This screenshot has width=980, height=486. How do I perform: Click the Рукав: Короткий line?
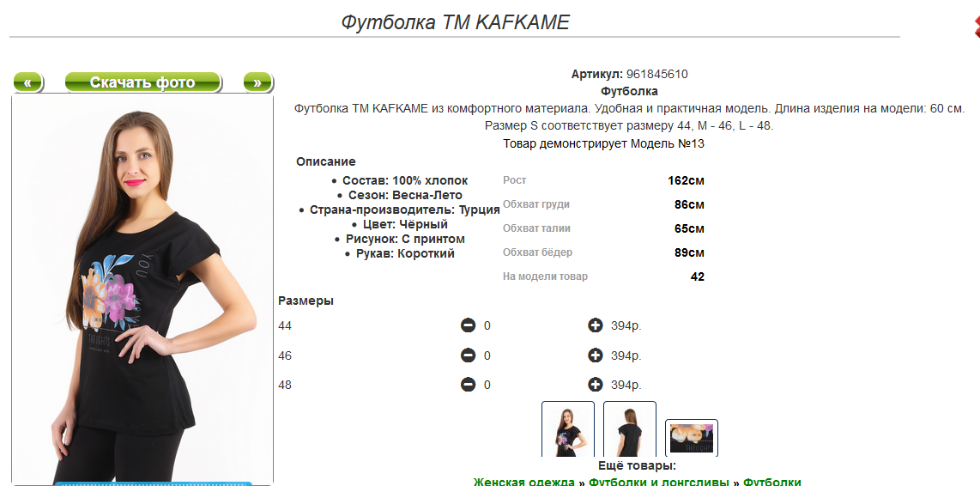(405, 253)
